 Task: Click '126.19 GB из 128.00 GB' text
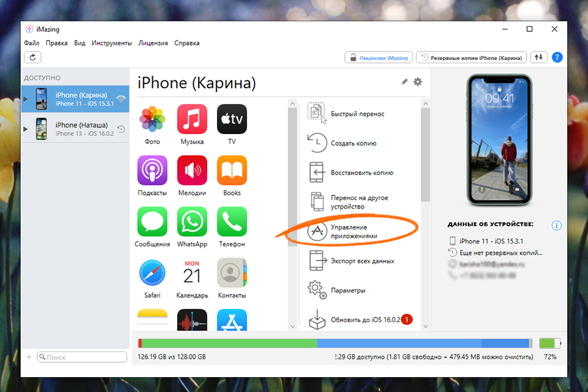tap(172, 357)
